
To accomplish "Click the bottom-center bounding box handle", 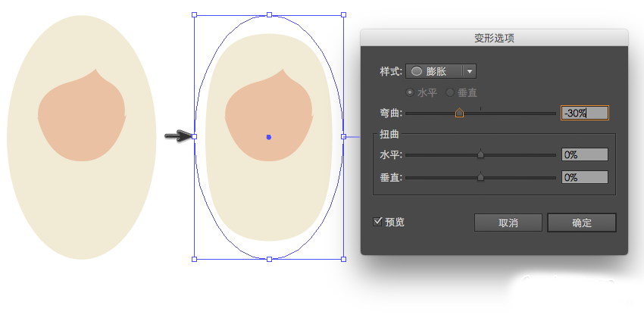I will (x=270, y=259).
